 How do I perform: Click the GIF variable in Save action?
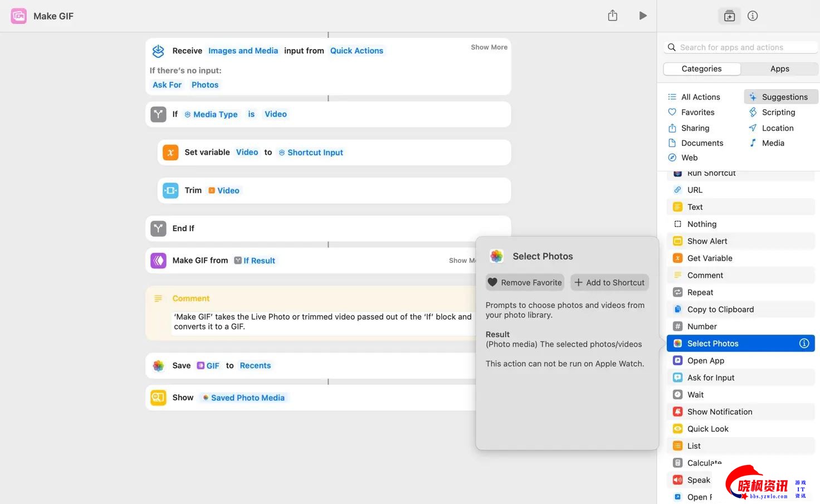pos(208,366)
